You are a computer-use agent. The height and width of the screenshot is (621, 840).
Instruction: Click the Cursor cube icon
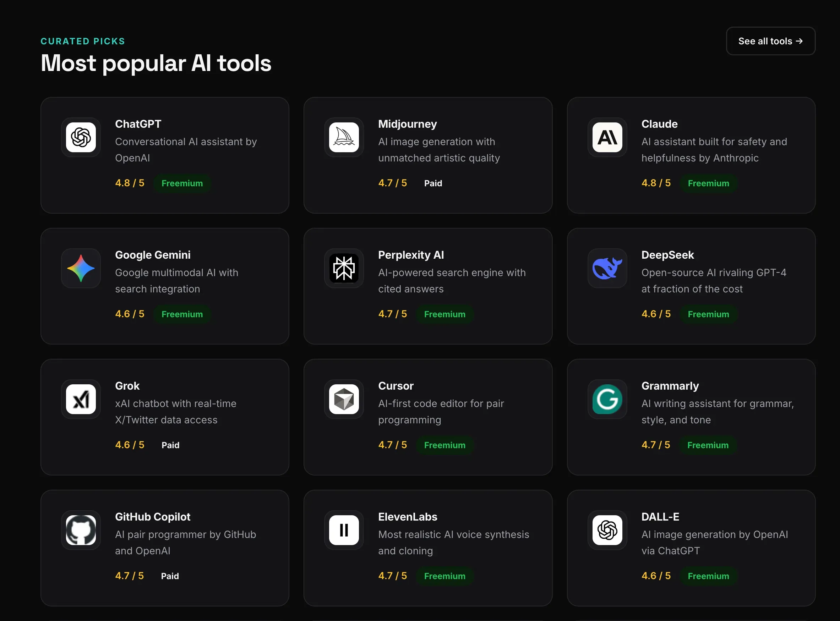[x=344, y=399]
